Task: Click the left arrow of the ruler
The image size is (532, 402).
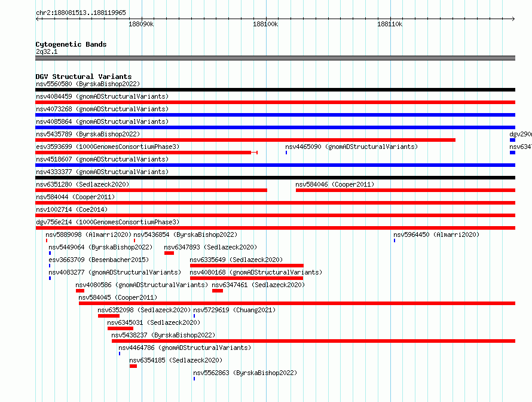Action: 37,19
